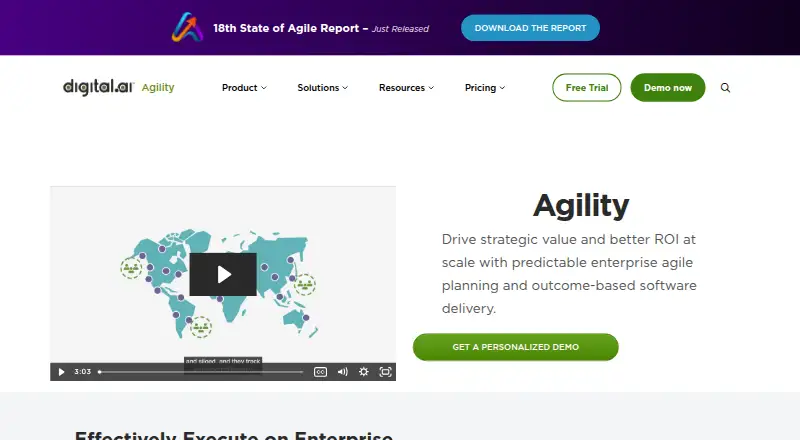Expand the Resources chevron arrow
This screenshot has height=440, width=800.
(x=431, y=88)
